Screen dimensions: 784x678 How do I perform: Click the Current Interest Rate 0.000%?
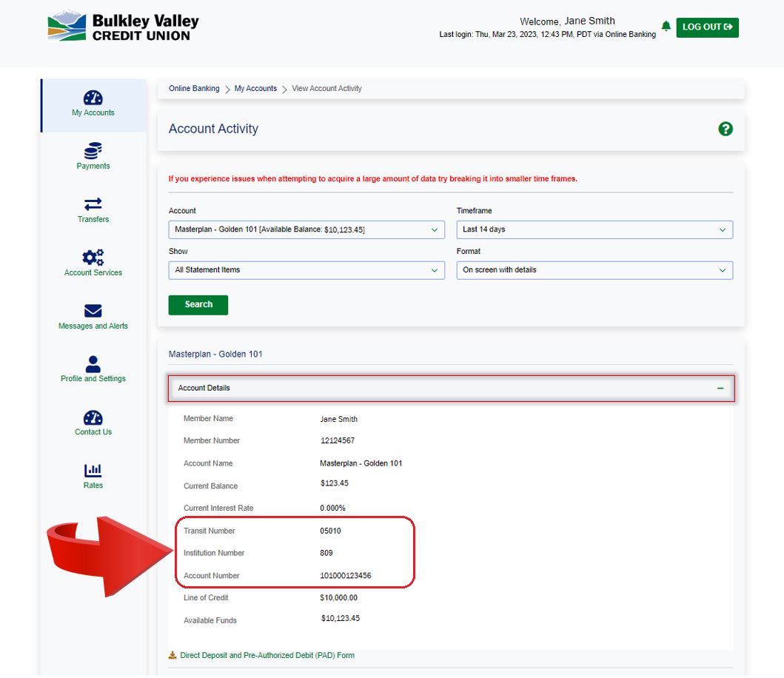[332, 508]
